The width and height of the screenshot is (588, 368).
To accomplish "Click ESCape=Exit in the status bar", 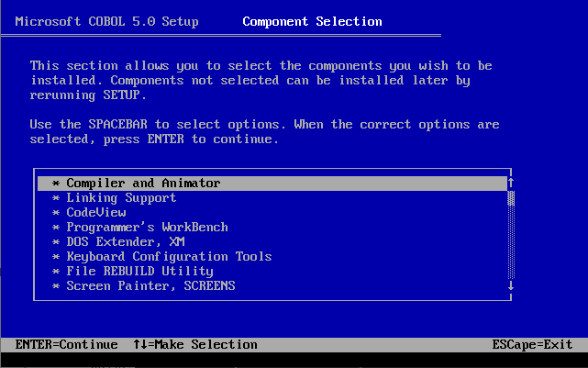I will tap(532, 344).
